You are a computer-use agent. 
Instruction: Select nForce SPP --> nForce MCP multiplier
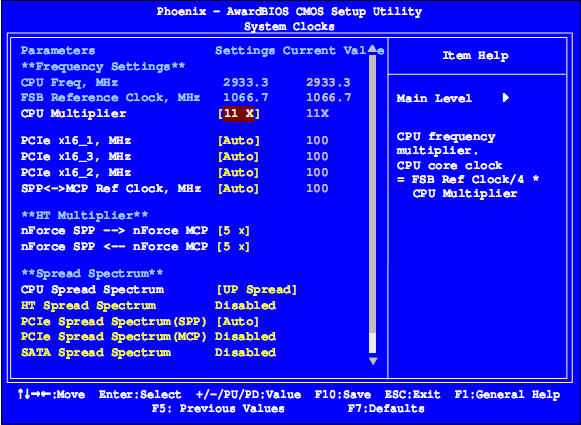pyautogui.click(x=234, y=231)
